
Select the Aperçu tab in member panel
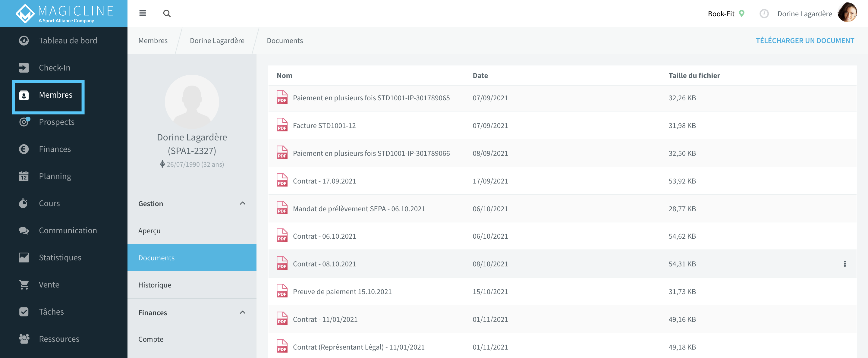click(x=192, y=231)
